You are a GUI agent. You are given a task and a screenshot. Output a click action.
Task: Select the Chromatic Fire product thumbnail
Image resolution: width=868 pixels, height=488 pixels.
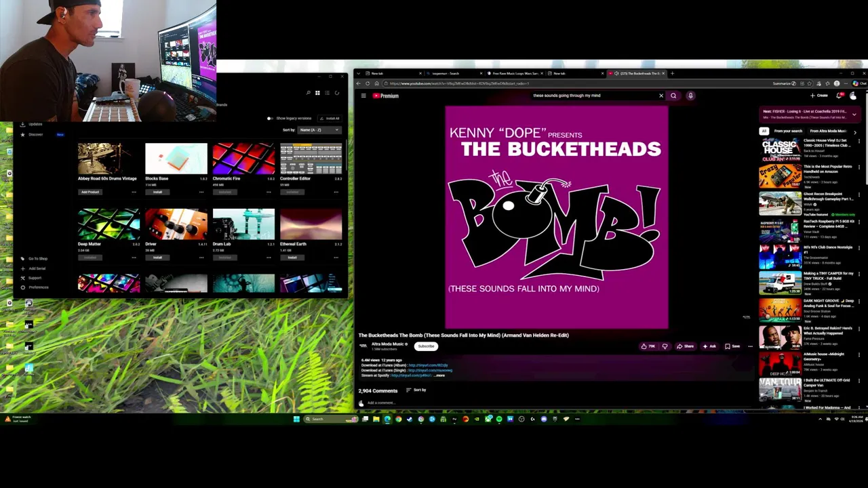coord(243,159)
